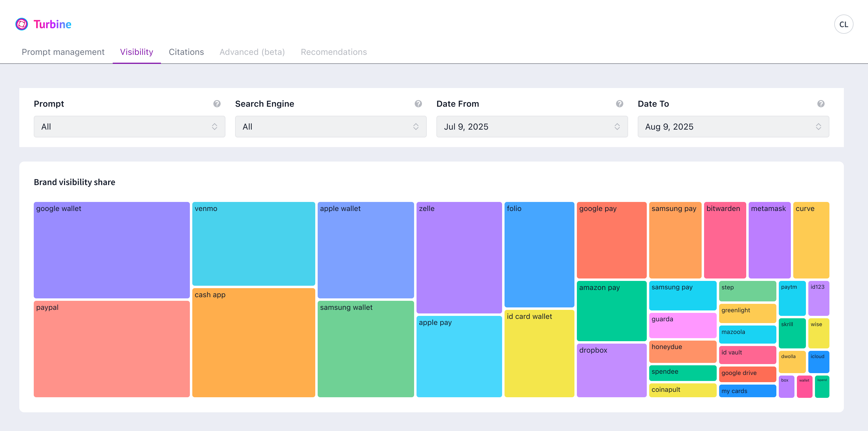This screenshot has width=868, height=431.
Task: Click the help icon next to Date To
Action: point(821,104)
